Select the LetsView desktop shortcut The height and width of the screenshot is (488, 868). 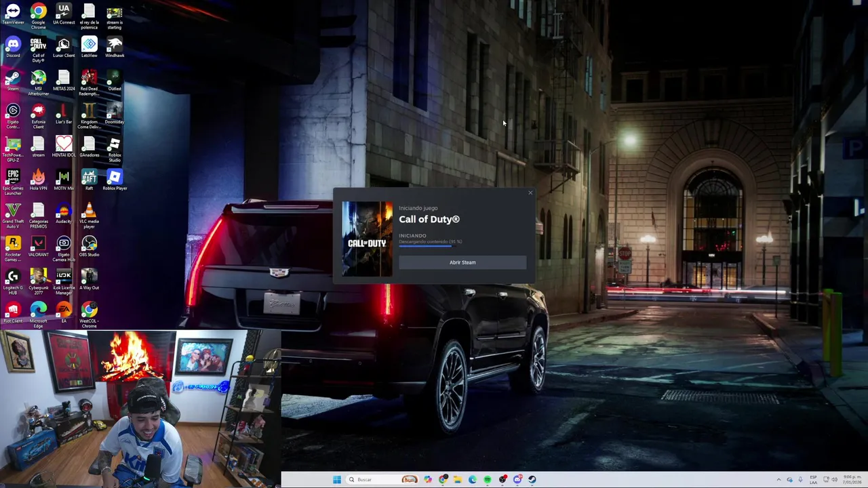coord(89,48)
